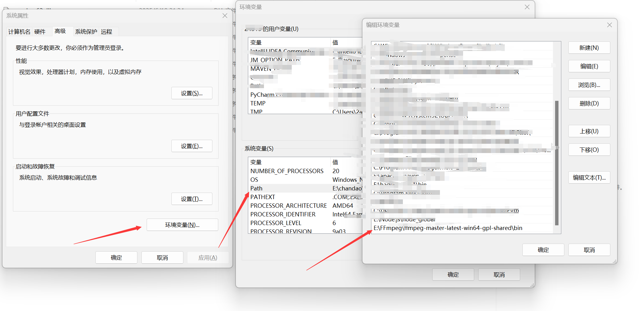This screenshot has width=644, height=311.
Task: Open 环境变量(N) settings
Action: pos(182,225)
